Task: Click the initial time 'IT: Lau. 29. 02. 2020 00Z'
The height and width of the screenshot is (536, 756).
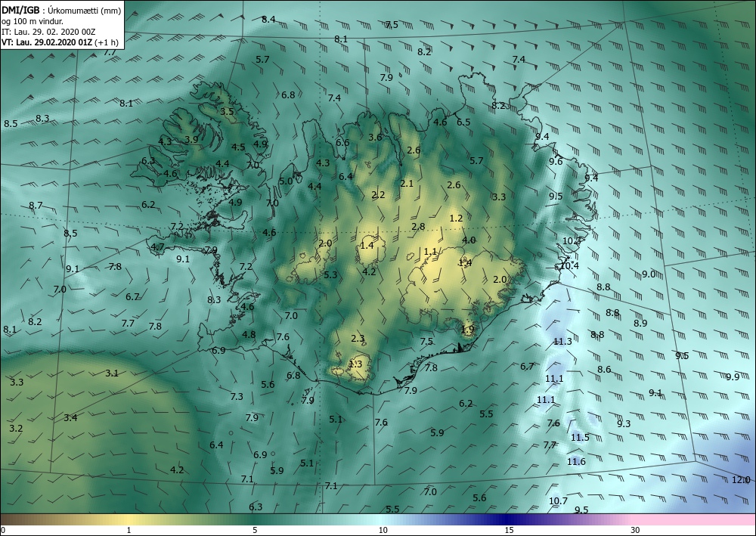Action: click(x=48, y=32)
